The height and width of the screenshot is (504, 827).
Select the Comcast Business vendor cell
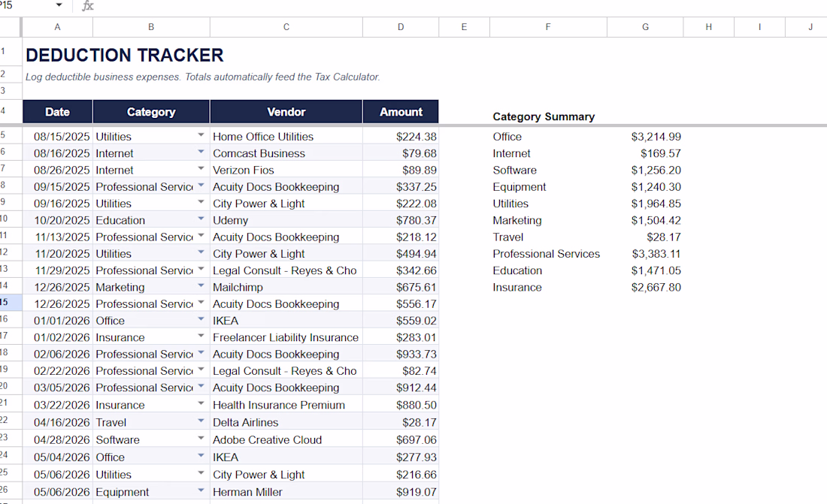click(x=286, y=153)
